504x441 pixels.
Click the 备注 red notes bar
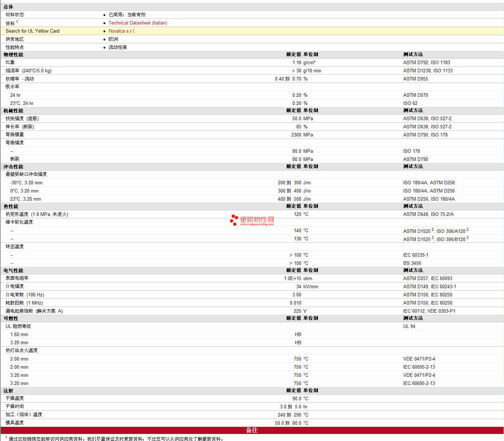(x=252, y=430)
